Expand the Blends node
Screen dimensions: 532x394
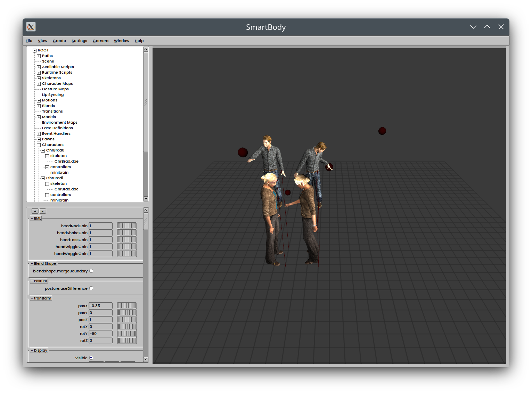click(39, 106)
